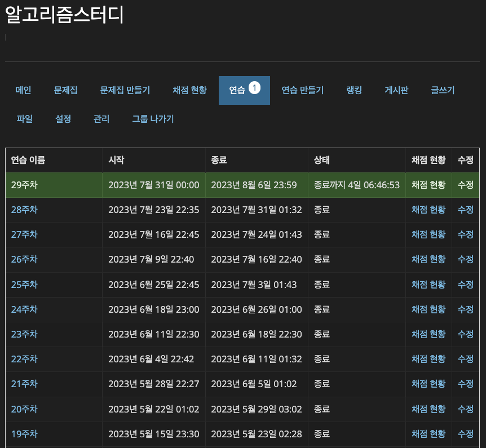This screenshot has width=486, height=448.
Task: Click end date 2023년 5월 29일 03:02
Action: click(x=257, y=409)
